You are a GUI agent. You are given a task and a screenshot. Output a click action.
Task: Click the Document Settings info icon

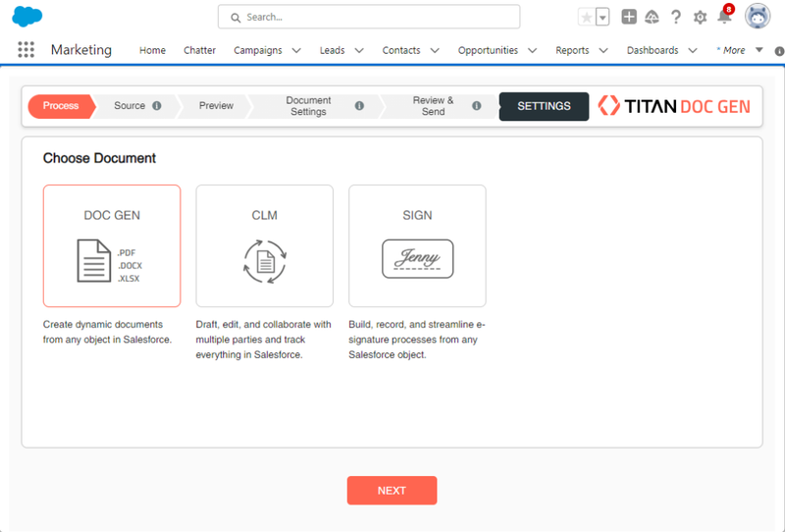click(x=359, y=106)
